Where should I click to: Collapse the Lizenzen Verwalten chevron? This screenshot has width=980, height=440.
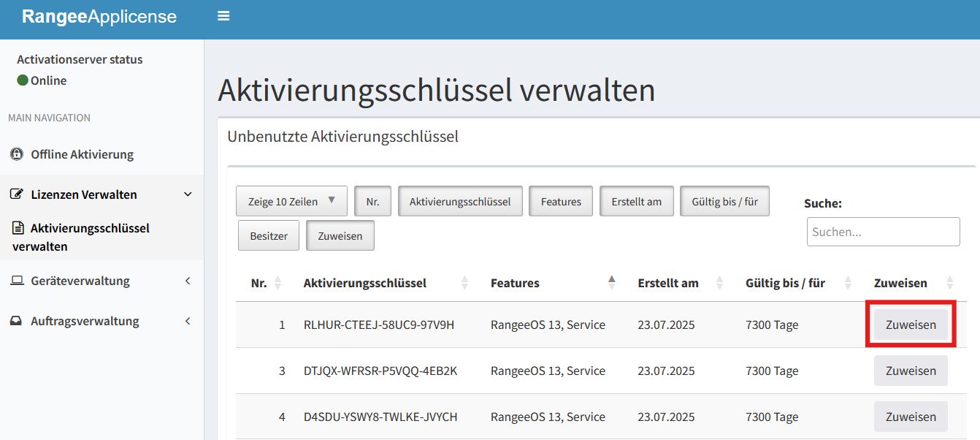tap(188, 194)
